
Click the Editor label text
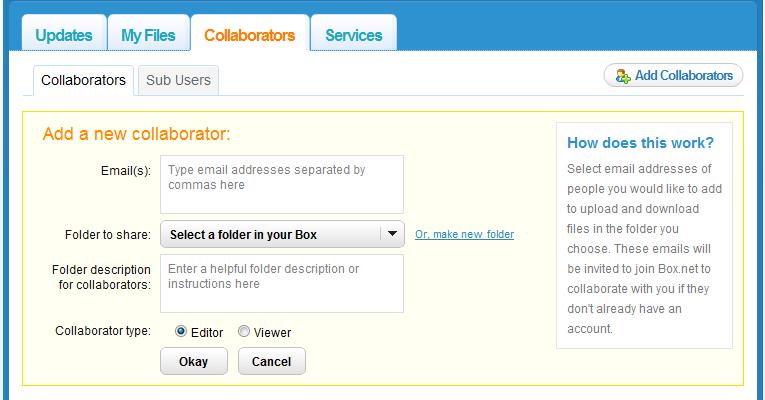(x=207, y=333)
